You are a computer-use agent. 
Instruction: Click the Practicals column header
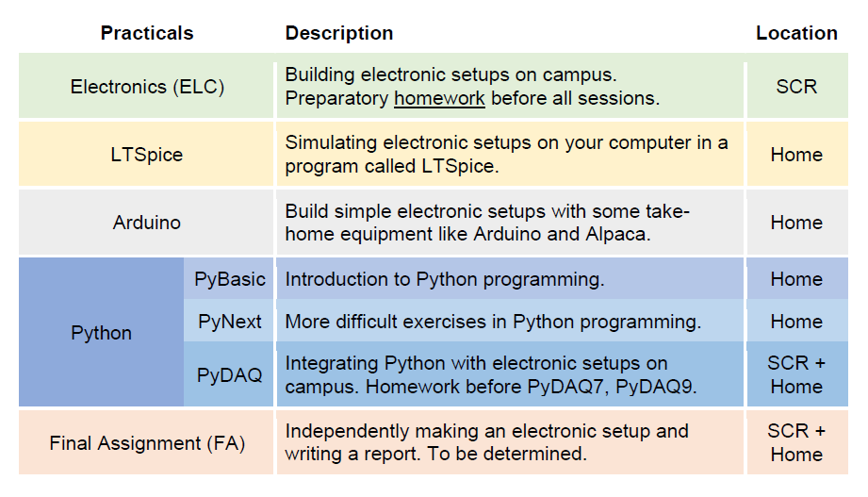pyautogui.click(x=147, y=33)
